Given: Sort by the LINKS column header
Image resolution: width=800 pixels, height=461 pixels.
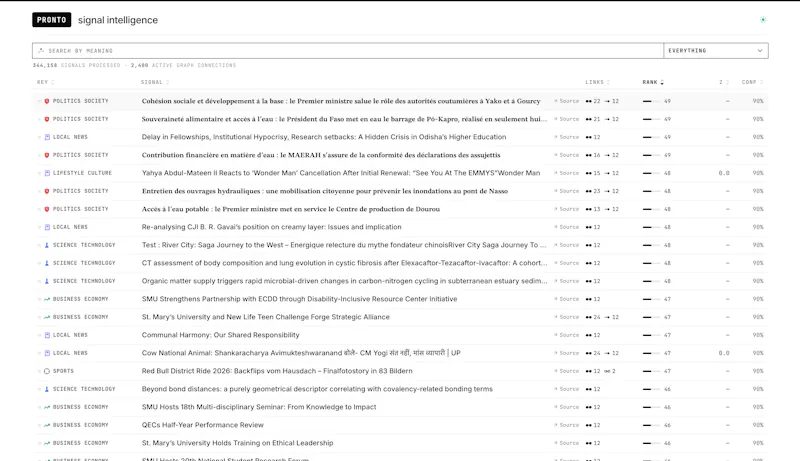Looking at the screenshot, I should pyautogui.click(x=597, y=82).
